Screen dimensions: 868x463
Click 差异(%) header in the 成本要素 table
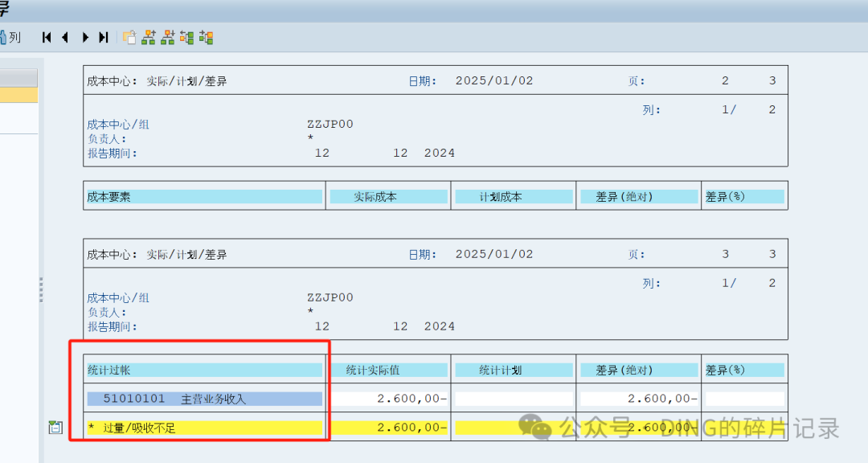coord(744,197)
